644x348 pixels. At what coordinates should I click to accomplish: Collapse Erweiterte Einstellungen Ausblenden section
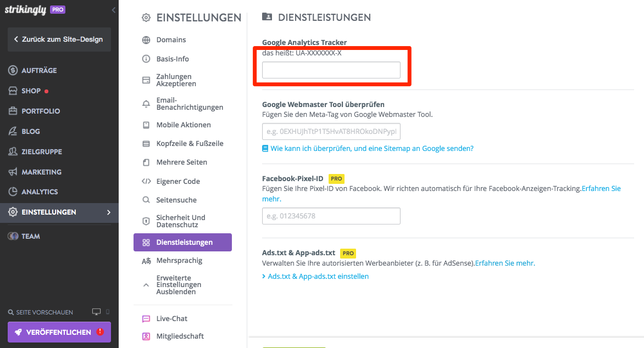point(146,285)
